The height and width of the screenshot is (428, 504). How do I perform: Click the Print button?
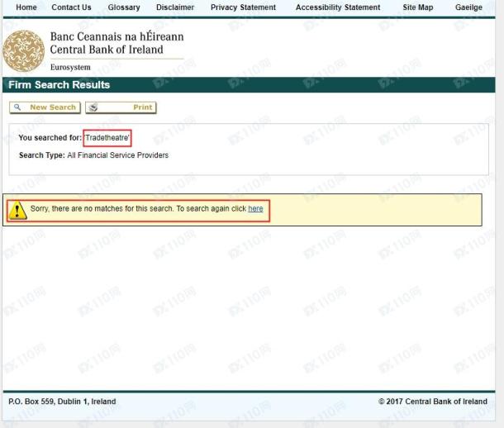click(x=121, y=107)
